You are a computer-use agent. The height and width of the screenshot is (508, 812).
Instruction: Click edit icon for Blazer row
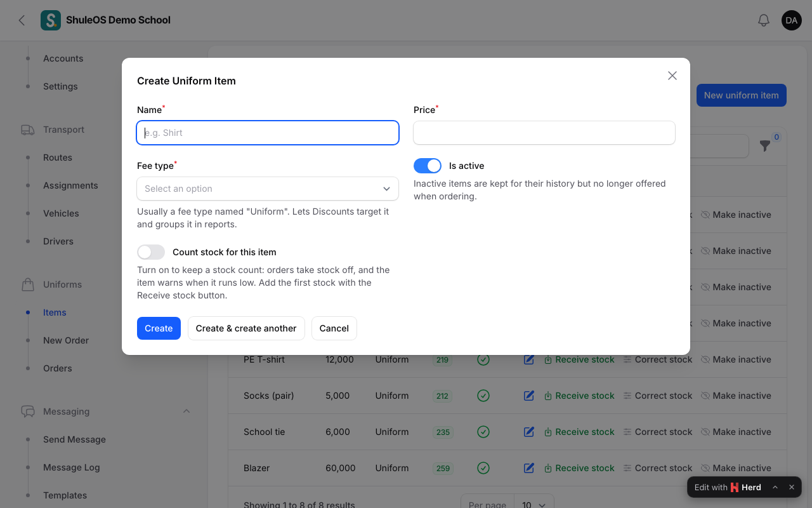pyautogui.click(x=529, y=468)
